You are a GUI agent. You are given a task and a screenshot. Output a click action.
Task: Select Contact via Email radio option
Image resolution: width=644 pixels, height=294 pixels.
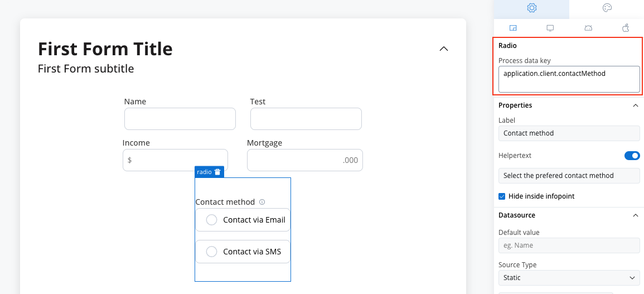(243, 220)
